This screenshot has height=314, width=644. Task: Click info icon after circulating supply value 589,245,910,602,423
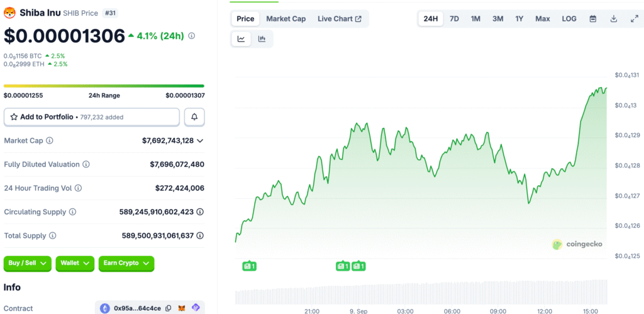pos(200,212)
